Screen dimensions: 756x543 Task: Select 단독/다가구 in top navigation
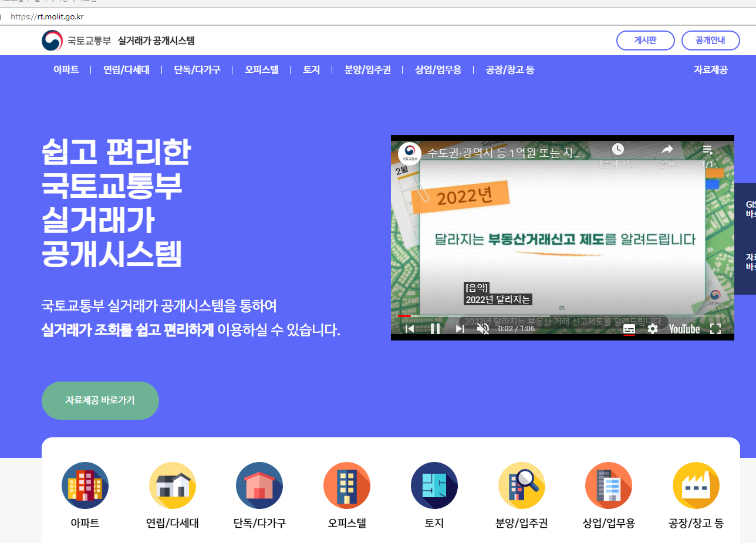pyautogui.click(x=197, y=70)
